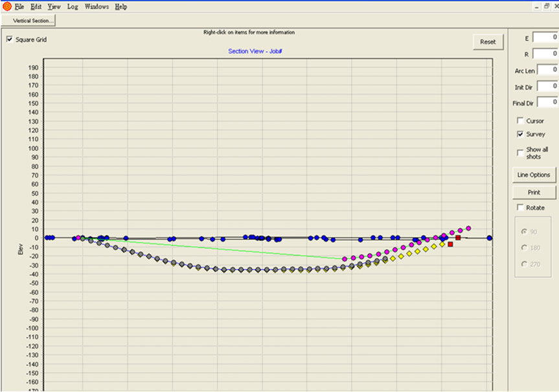The height and width of the screenshot is (392, 559).
Task: Open the Help menu
Action: pos(121,6)
